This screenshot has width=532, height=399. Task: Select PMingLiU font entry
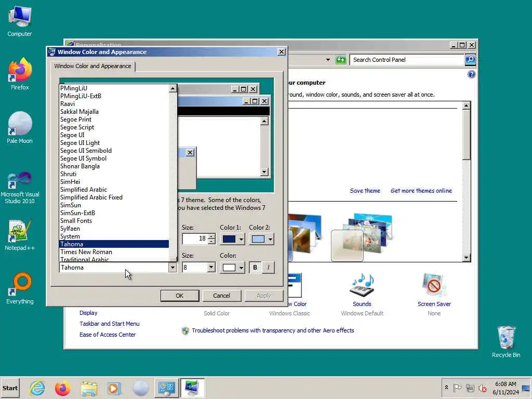pos(114,88)
